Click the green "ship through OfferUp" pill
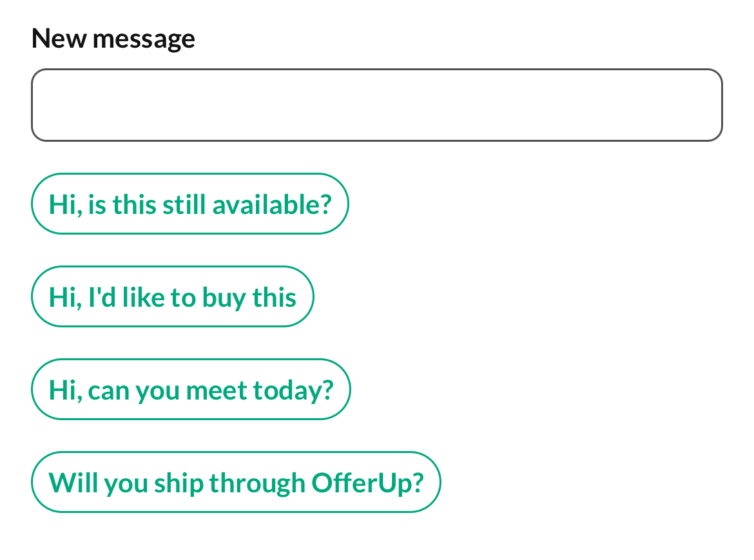This screenshot has width=754, height=560. tap(236, 482)
